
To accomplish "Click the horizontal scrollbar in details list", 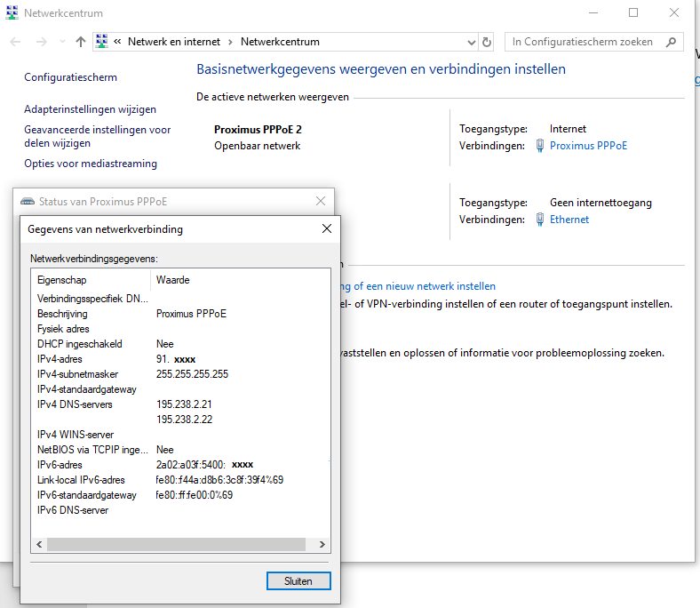I will (179, 544).
